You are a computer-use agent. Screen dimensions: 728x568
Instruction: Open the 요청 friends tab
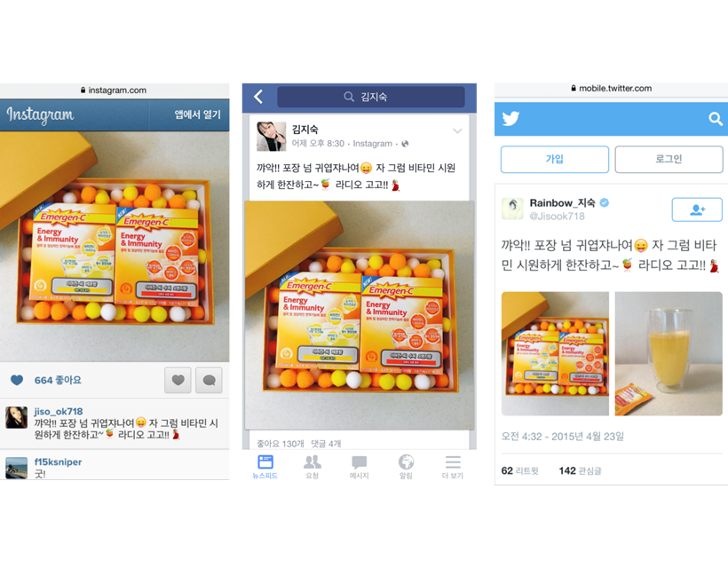pos(312,468)
